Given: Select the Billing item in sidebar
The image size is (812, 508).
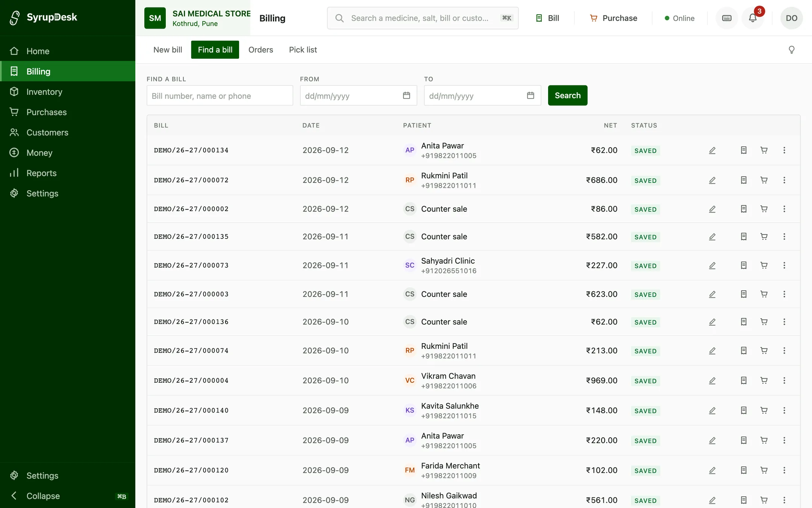Looking at the screenshot, I should (68, 71).
